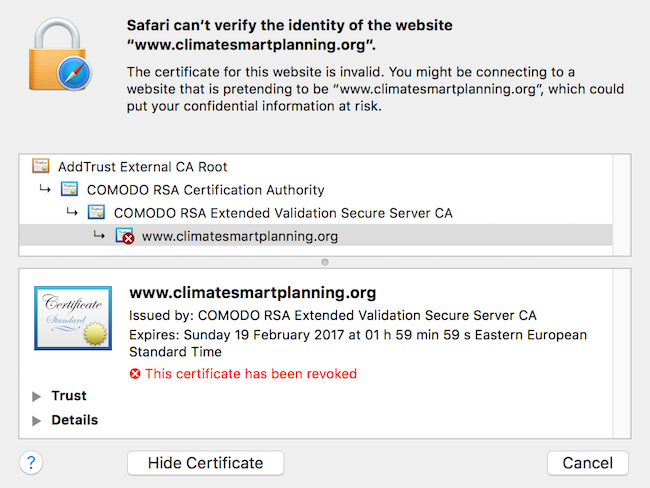Click the red revoked error icon

tap(136, 374)
